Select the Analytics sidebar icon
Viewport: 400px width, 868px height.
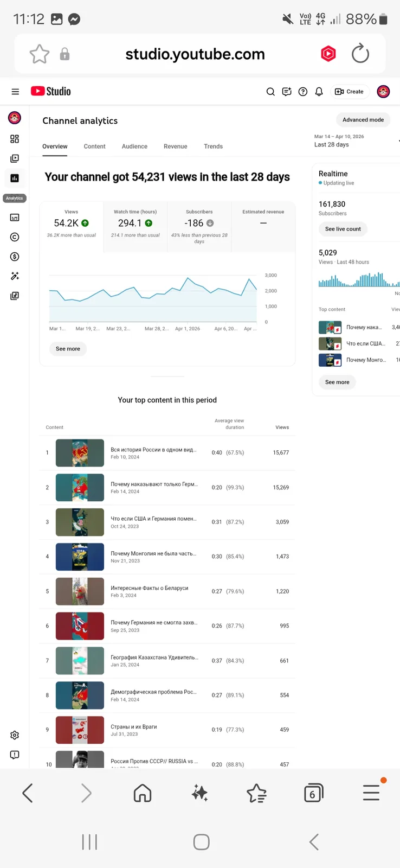[x=15, y=178]
